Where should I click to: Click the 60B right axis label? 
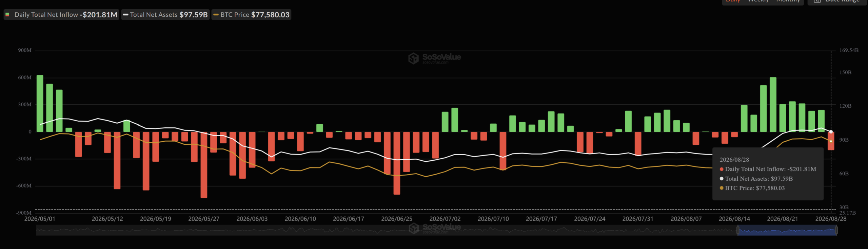[844, 174]
